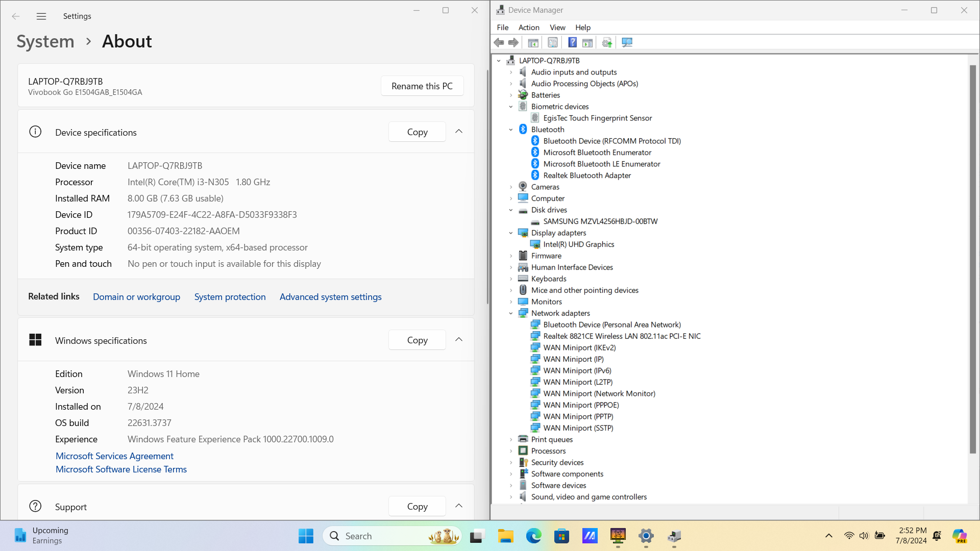Copy the Support information

(x=417, y=506)
